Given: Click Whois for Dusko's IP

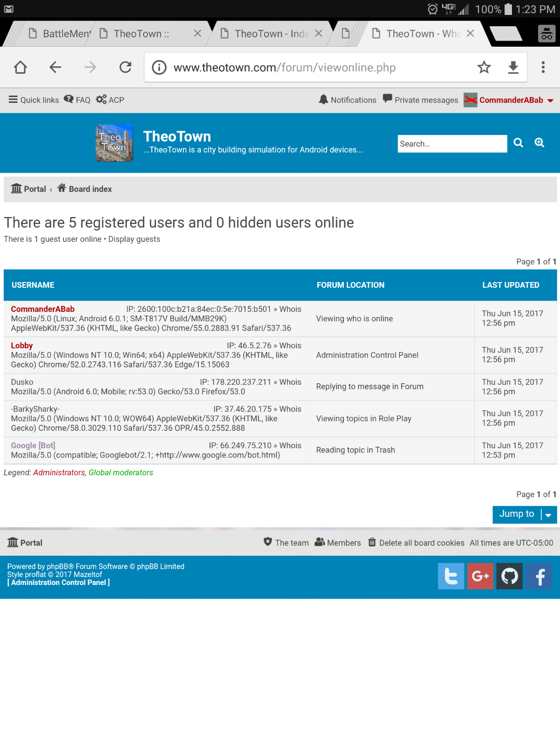Looking at the screenshot, I should [x=290, y=382].
